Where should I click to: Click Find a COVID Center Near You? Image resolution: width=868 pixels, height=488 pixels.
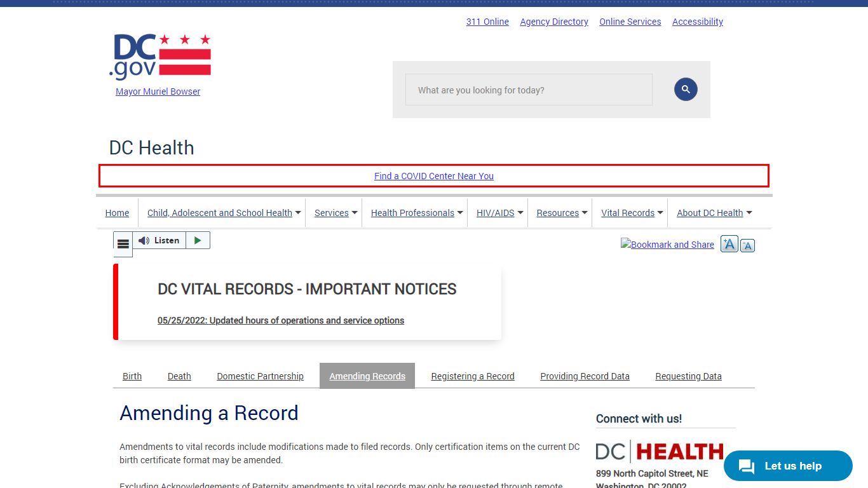(x=434, y=176)
